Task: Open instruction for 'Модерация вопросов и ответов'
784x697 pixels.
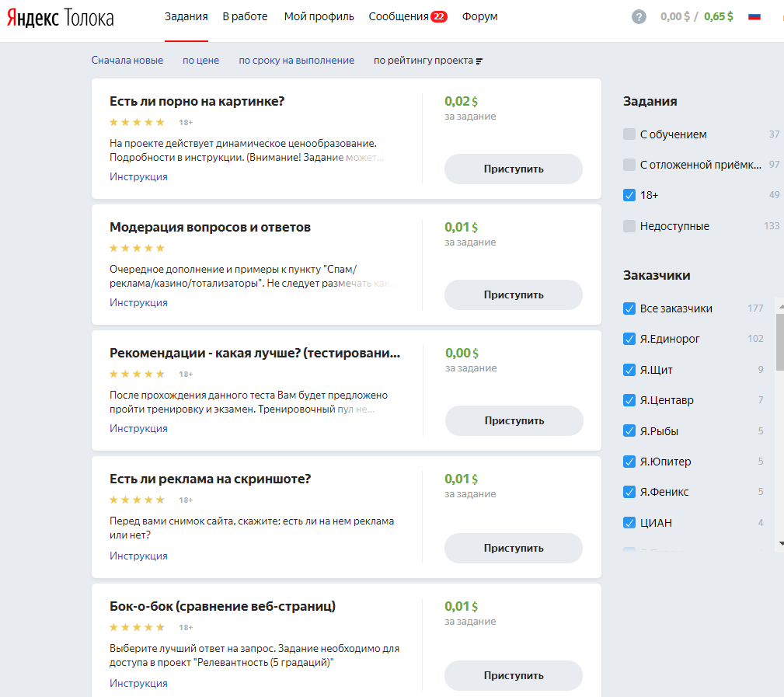Action: 138,302
